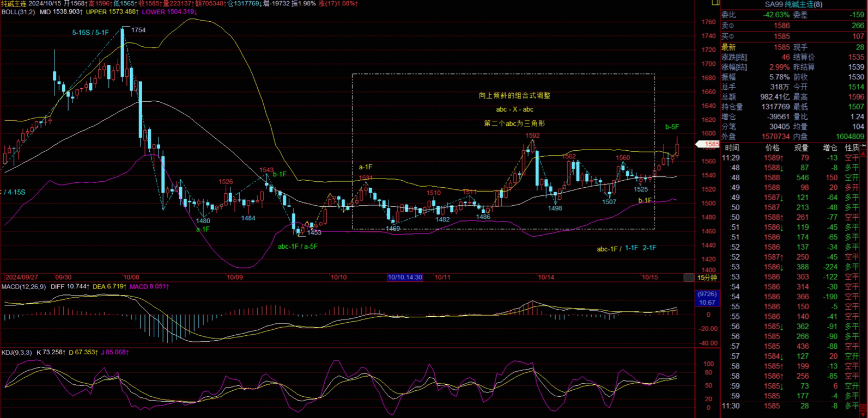The width and height of the screenshot is (868, 418).
Task: Click the 1-1F wave label near bottom right
Action: [632, 248]
